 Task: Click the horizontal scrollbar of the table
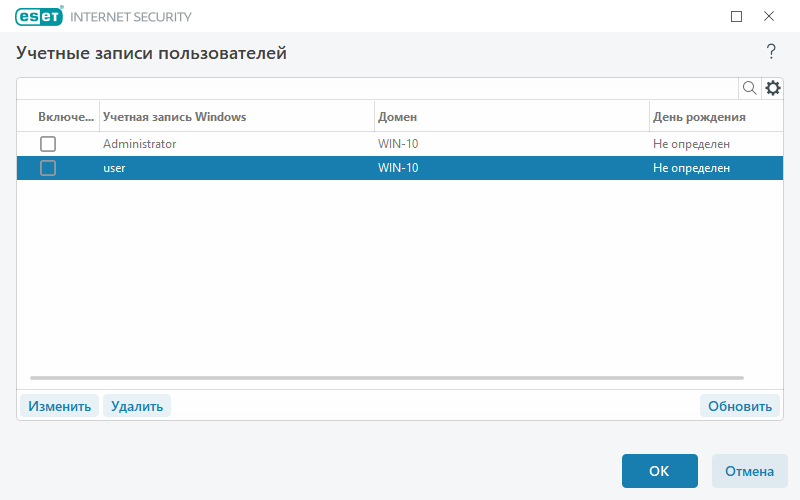pos(387,378)
